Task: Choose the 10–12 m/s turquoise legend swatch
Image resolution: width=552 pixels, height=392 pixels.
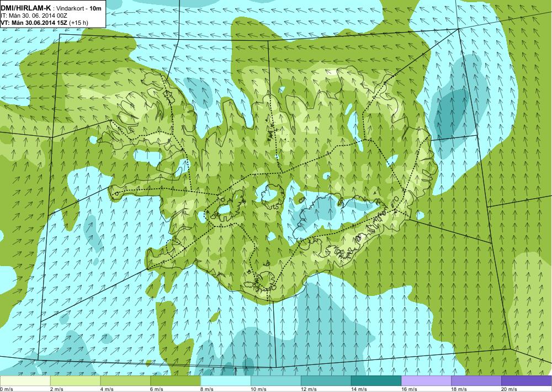Action: [275, 381]
